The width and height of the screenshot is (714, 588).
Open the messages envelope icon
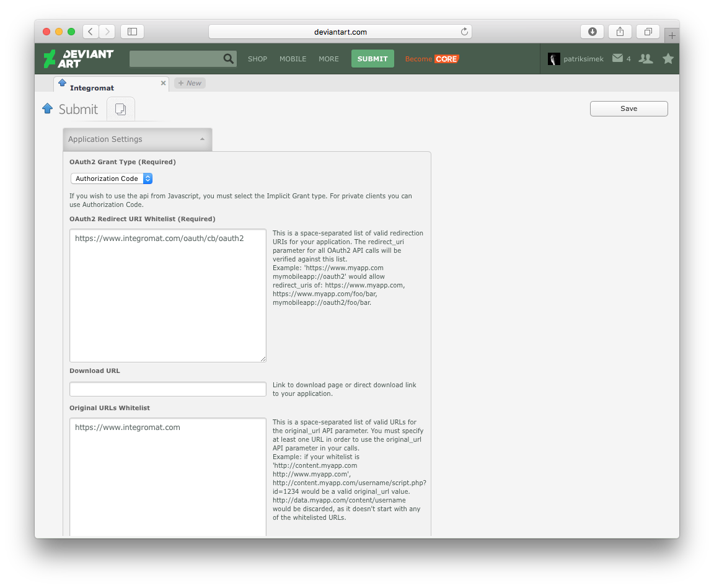pyautogui.click(x=617, y=58)
